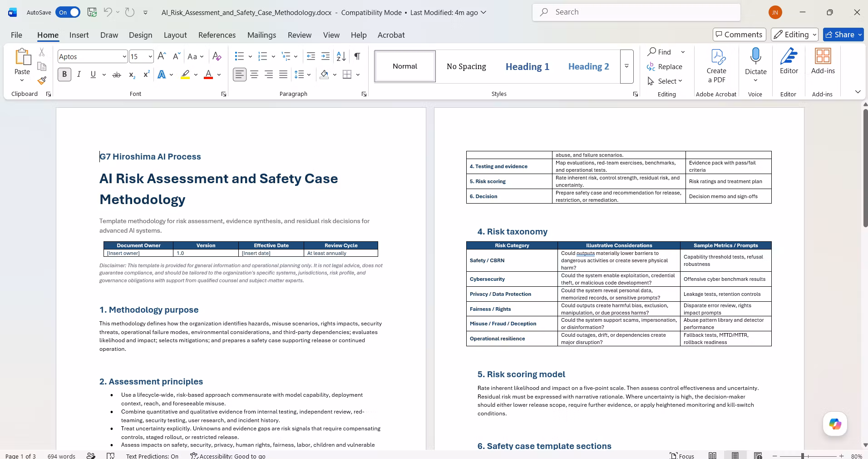Open the font size dropdown
Image resolution: width=868 pixels, height=459 pixels.
point(150,56)
